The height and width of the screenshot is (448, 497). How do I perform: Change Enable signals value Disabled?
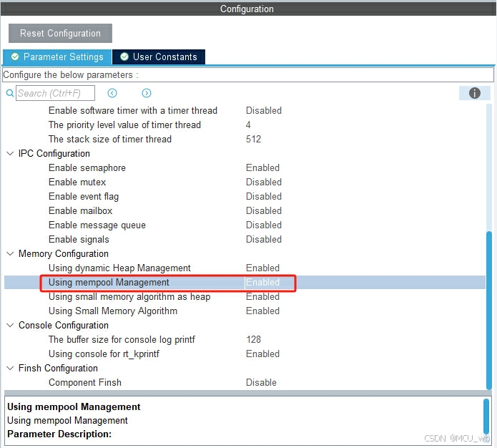coord(264,239)
